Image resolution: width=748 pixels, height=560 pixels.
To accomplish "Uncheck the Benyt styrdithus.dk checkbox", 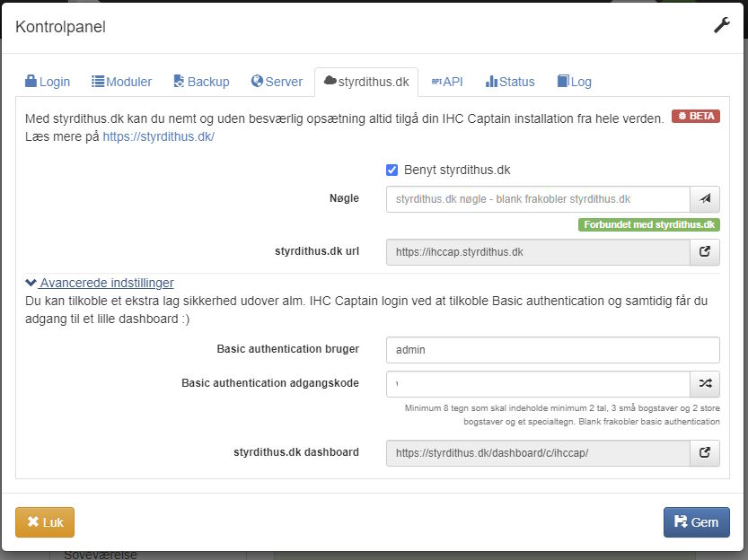I will tap(392, 171).
